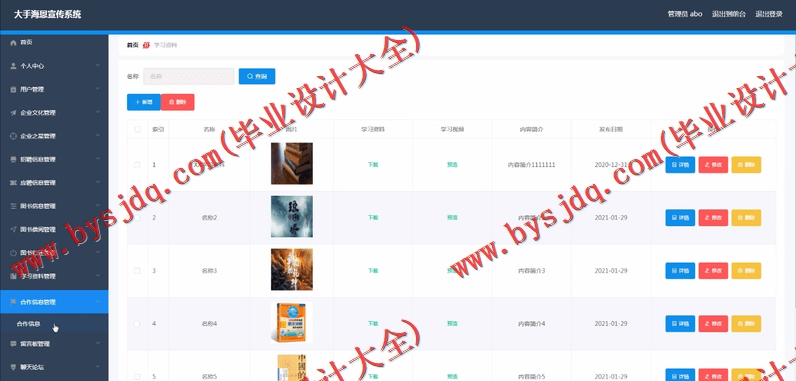Screen dimensions: 796x381
Task: Click 详情 icon in row 名称2
Action: click(x=674, y=218)
